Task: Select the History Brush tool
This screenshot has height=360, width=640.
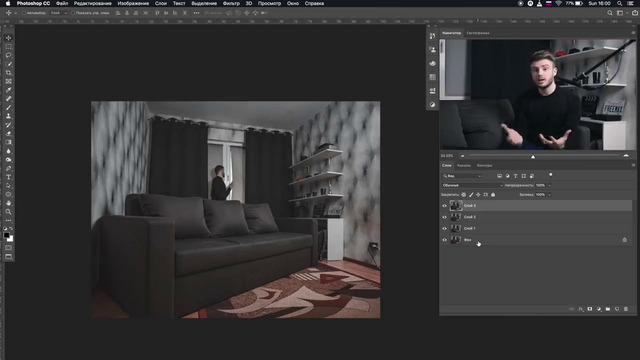Action: pyautogui.click(x=8, y=125)
